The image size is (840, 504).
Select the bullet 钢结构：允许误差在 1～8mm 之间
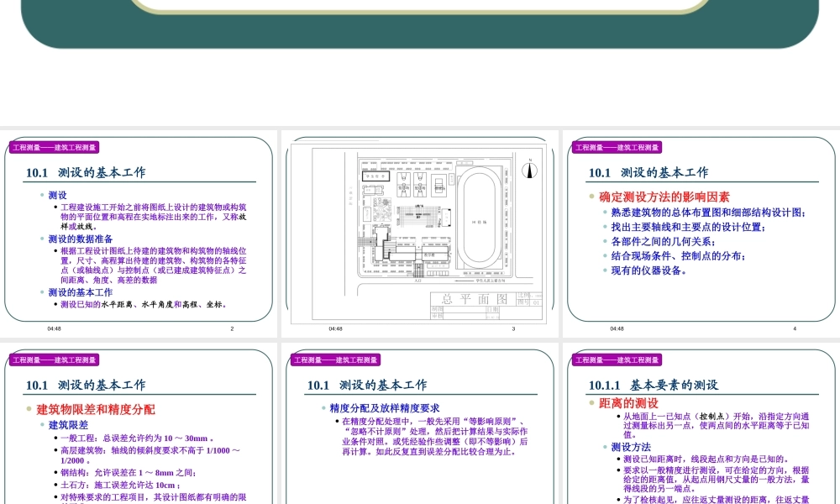tap(129, 472)
